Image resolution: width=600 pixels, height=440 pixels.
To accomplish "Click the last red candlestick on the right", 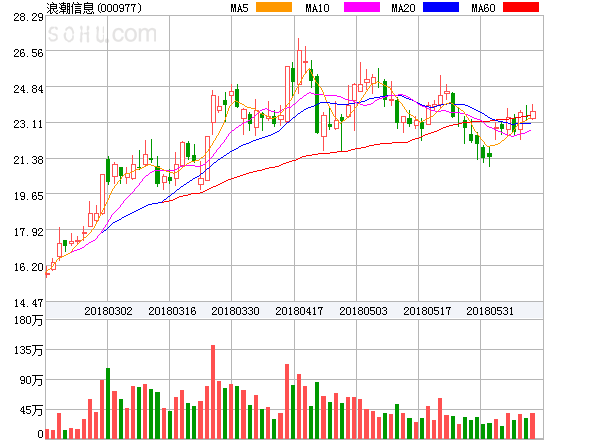I will 533,114.
